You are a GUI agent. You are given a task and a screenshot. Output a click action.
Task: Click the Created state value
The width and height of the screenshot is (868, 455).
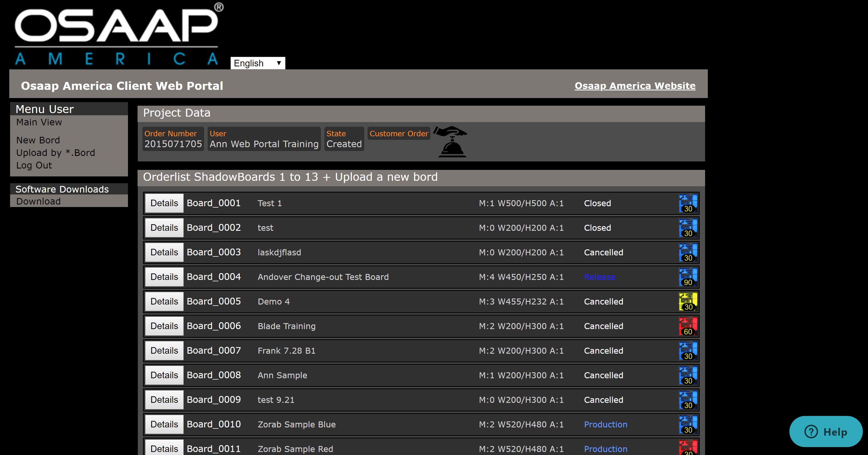click(344, 144)
